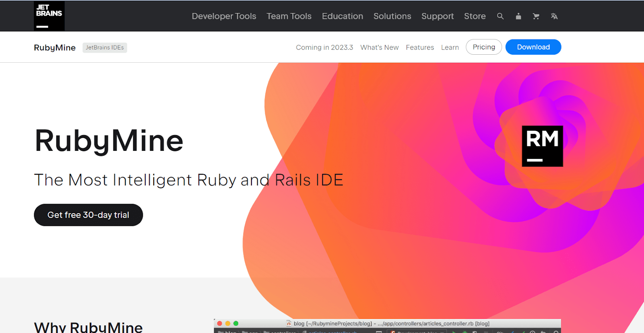Open the What's New page
Screen dimensions: 644x333
tap(380, 47)
